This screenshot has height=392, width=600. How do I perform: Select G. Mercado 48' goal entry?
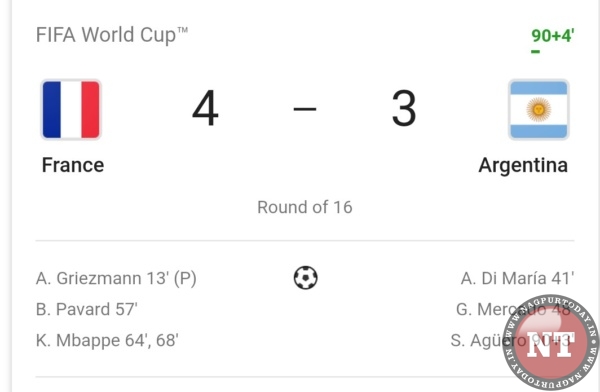515,309
